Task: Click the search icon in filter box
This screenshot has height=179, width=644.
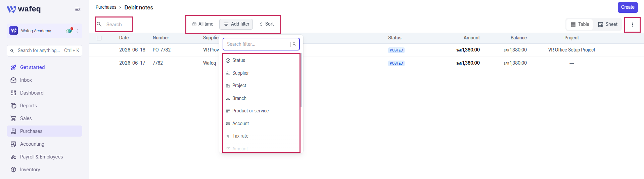Action: click(294, 44)
